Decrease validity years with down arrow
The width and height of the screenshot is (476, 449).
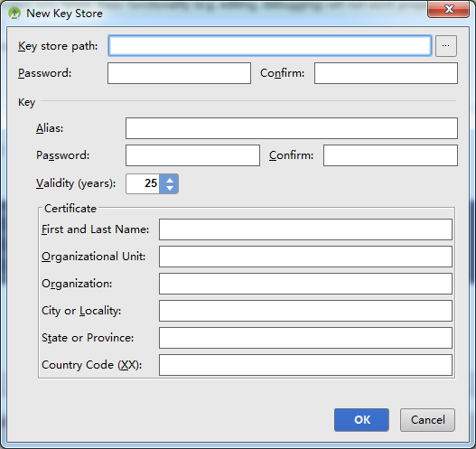point(170,188)
